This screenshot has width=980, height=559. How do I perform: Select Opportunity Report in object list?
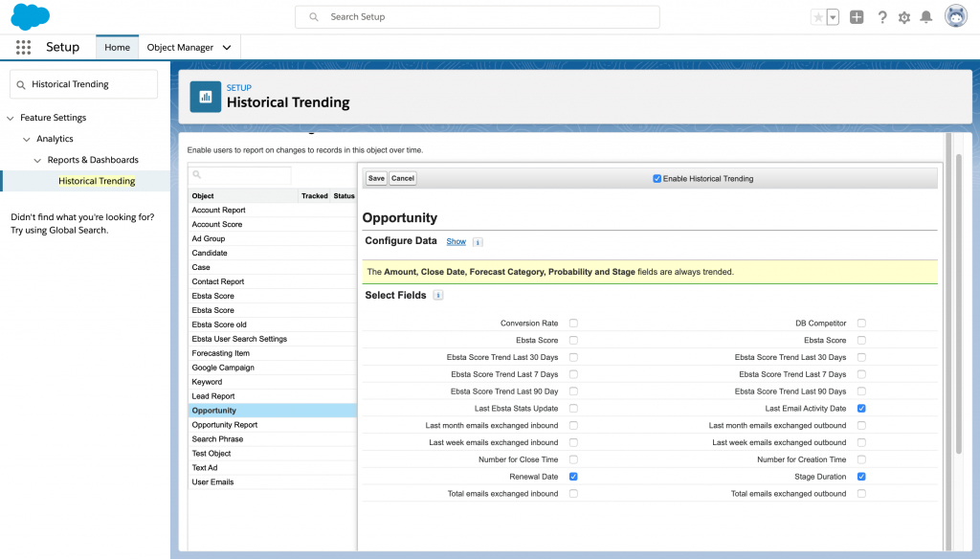pyautogui.click(x=225, y=425)
